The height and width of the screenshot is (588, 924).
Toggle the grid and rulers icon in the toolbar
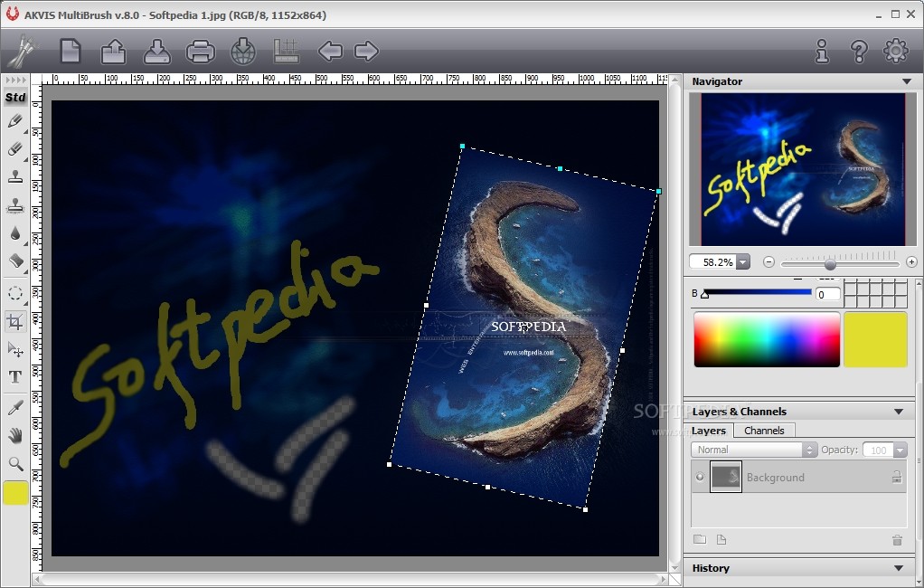(x=287, y=51)
